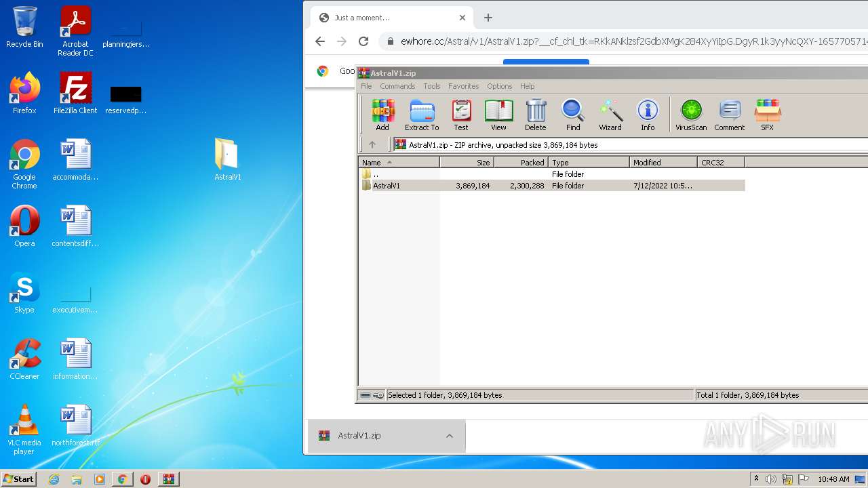Open the Help menu in WinRAR

(x=528, y=86)
